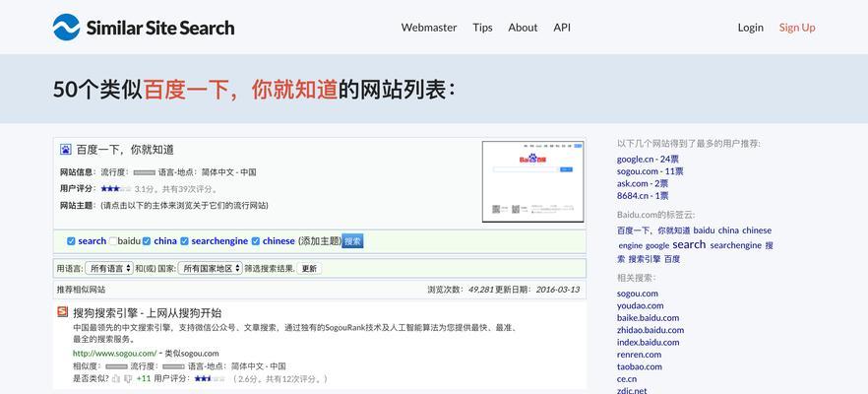The height and width of the screenshot is (394, 868).
Task: Click the china tag in the tag cloud
Action: (728, 230)
